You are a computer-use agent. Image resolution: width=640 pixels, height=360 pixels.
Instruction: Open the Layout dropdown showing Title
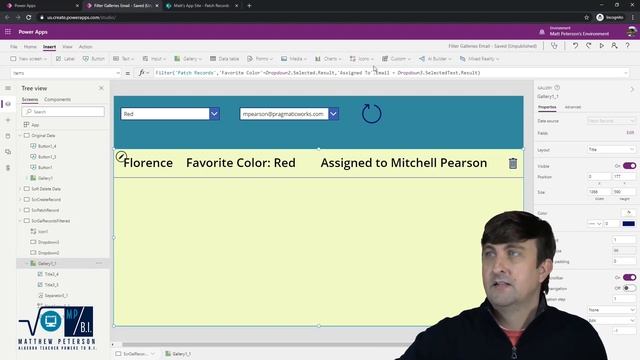point(611,150)
